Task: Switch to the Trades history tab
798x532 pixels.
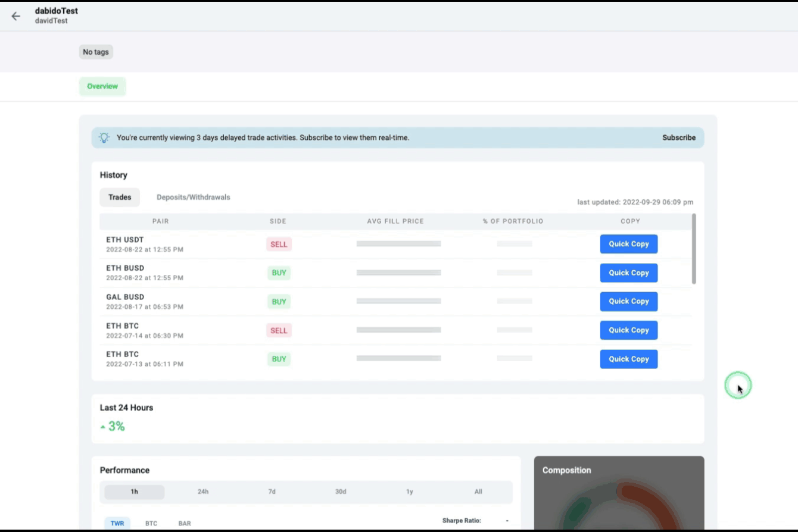Action: (x=120, y=197)
